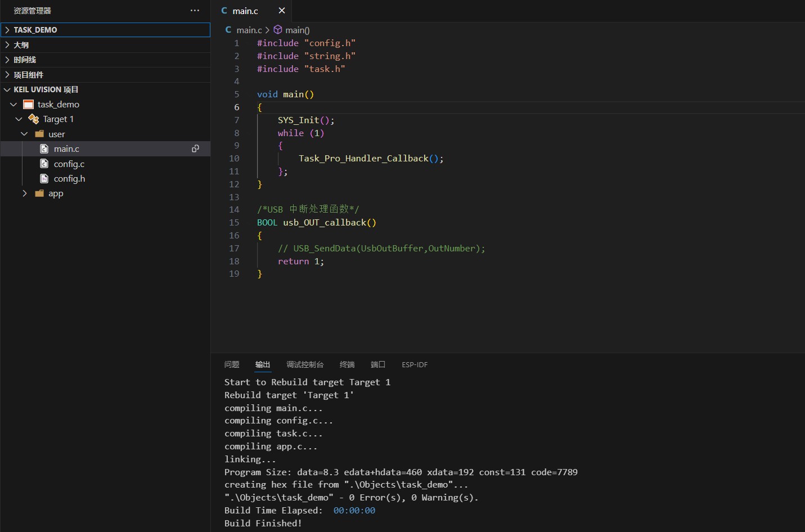
Task: Click the #include "task.h" line
Action: point(301,69)
